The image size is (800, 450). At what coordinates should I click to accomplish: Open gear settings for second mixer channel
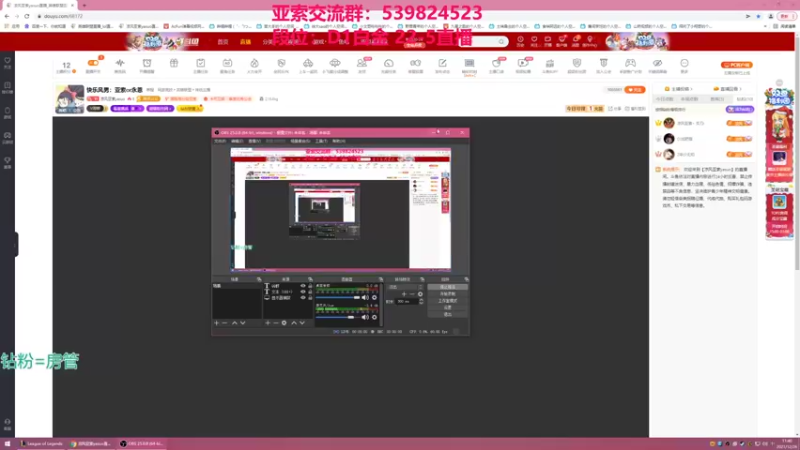(x=374, y=317)
